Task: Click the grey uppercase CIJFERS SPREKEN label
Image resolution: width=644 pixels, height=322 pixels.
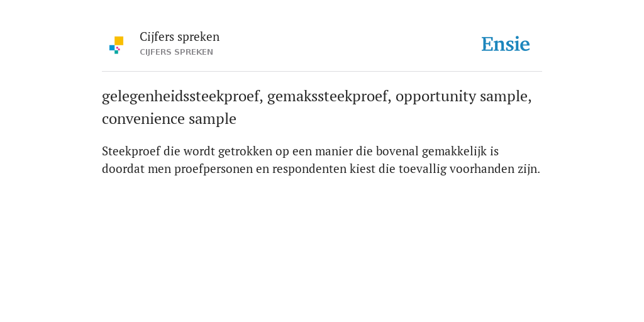Action: 176,52
